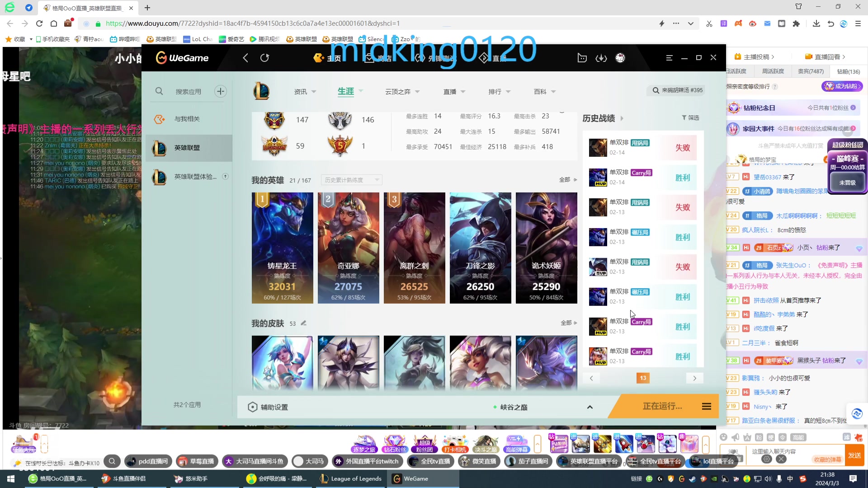The image size is (868, 488).
Task: Click the update arrow next to 英雄联盟体验
Action: [225, 176]
